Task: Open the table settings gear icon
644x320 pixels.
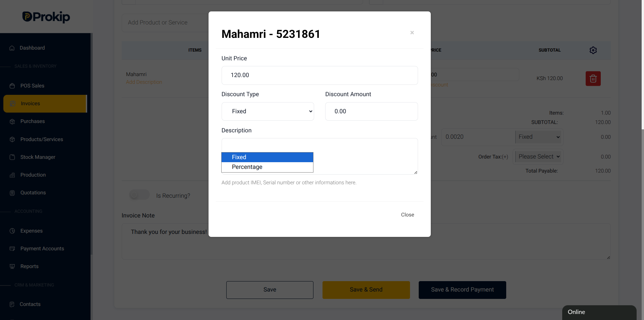Action: click(x=593, y=50)
